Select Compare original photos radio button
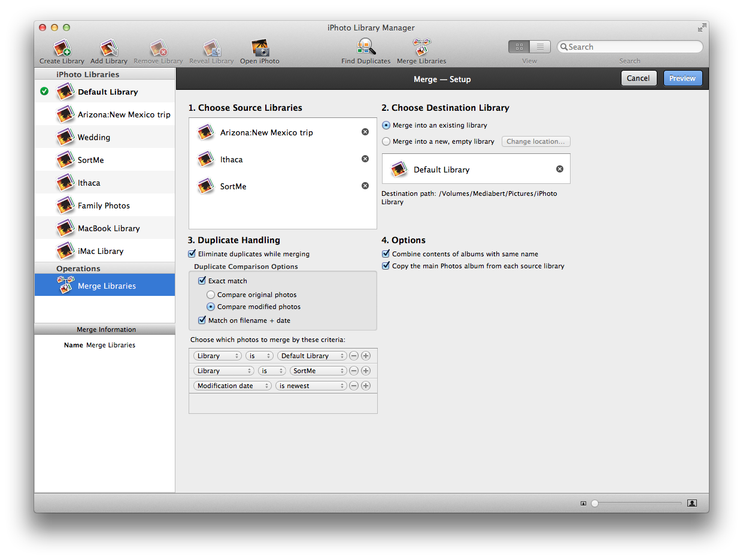This screenshot has width=743, height=560. click(x=211, y=295)
